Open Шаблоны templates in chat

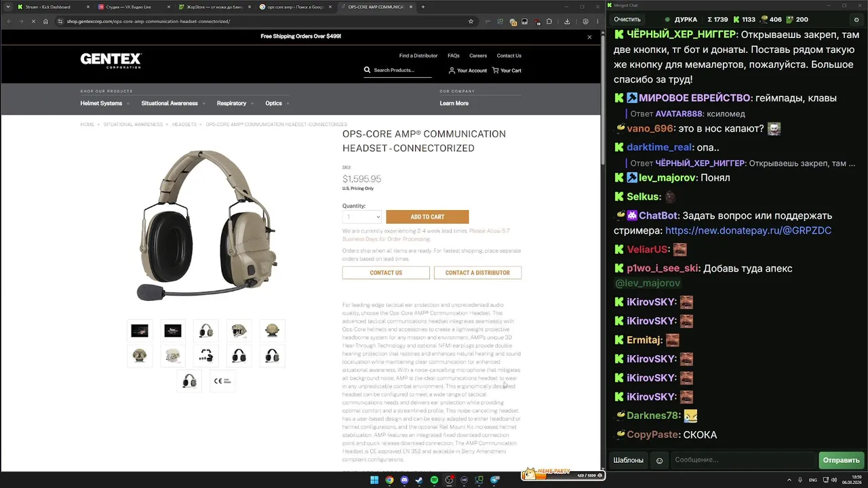(629, 460)
